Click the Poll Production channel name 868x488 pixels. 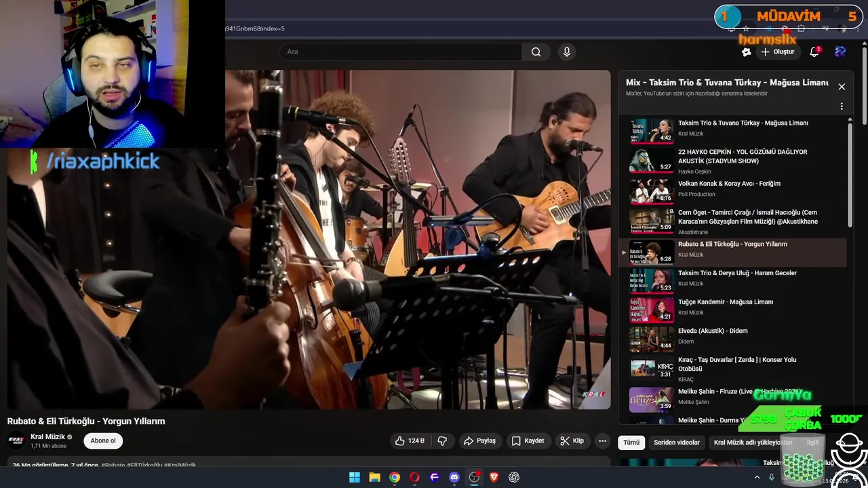pyautogui.click(x=696, y=195)
